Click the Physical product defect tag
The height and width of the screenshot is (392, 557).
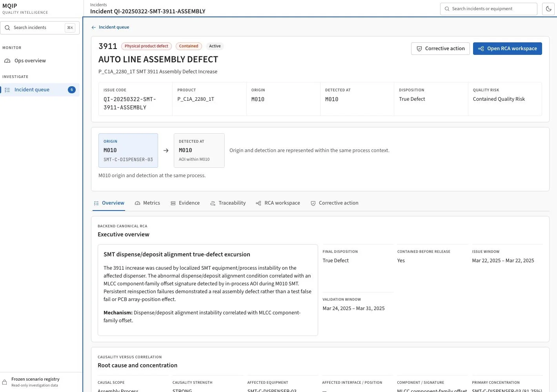(146, 46)
